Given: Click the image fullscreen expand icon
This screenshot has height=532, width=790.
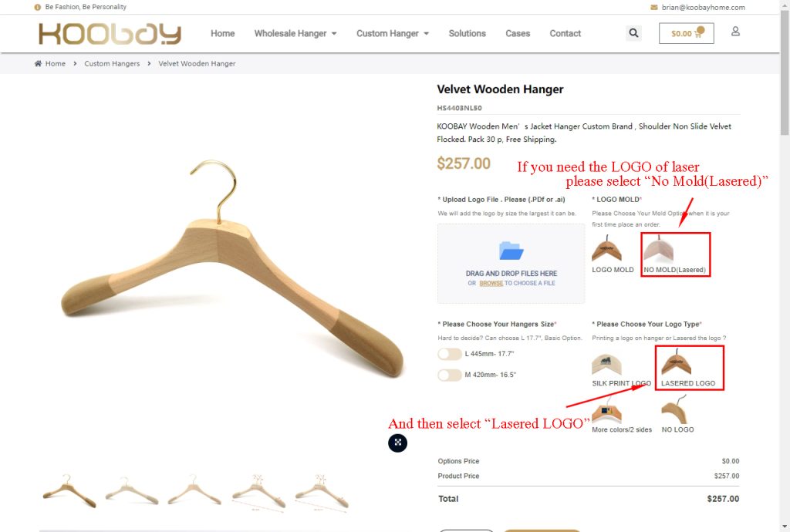Looking at the screenshot, I should [x=397, y=443].
